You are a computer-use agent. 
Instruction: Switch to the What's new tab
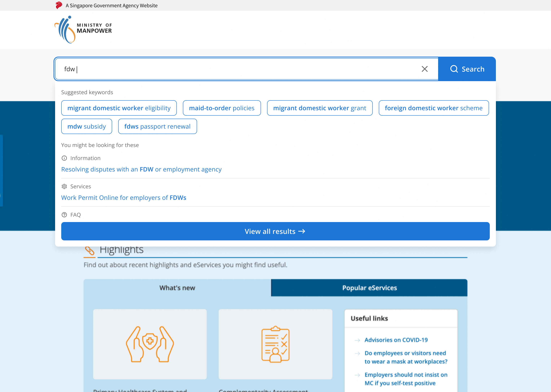(x=177, y=288)
